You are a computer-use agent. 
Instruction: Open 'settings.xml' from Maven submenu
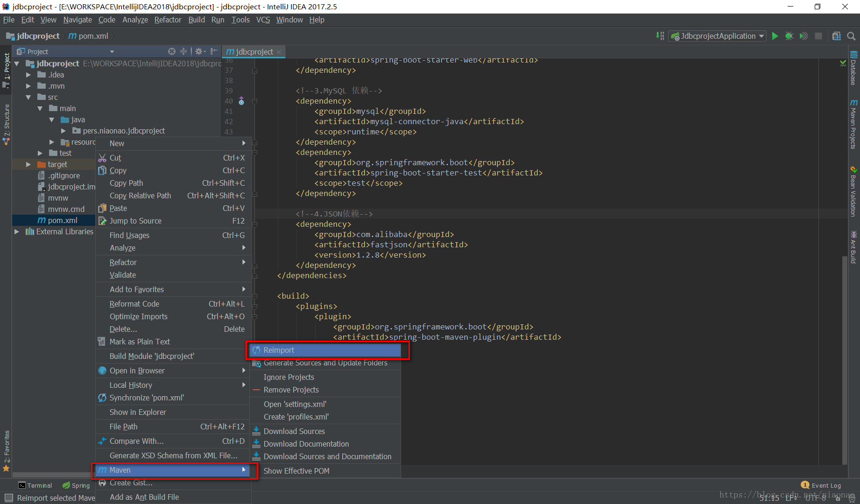point(325,404)
